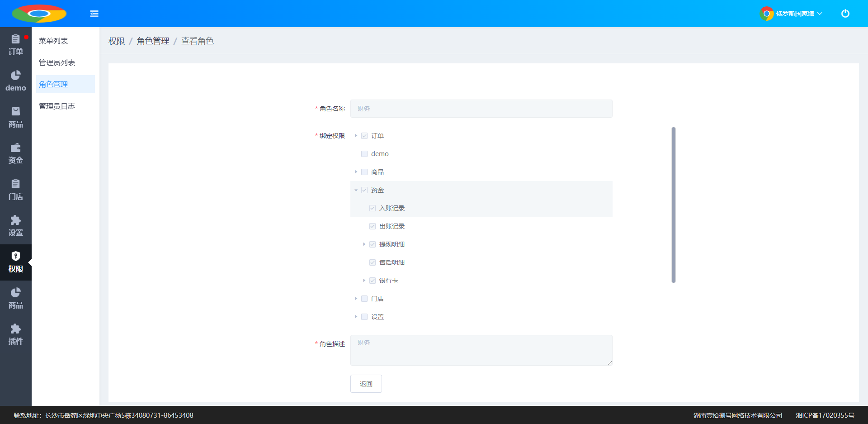
Task: Expand the 门店 tree node arrow
Action: point(356,299)
